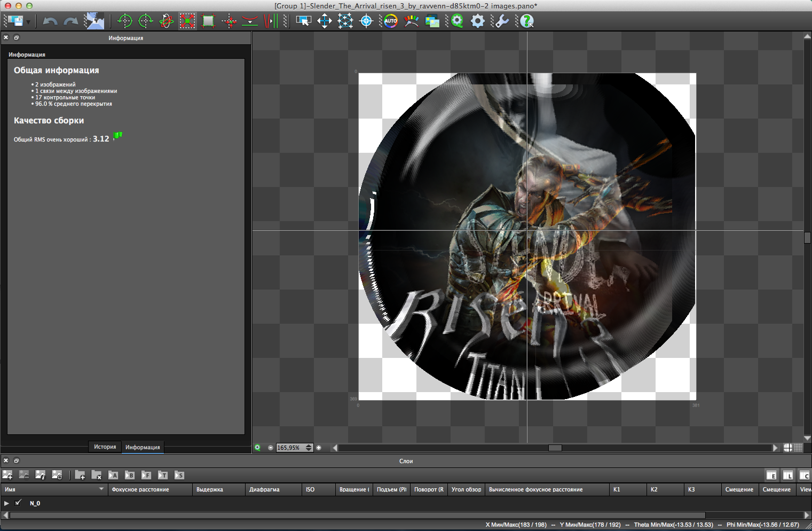Screen dimensions: 812x531
Task: Rotate panorama counter-clockwise with the green tool
Action: pos(125,21)
